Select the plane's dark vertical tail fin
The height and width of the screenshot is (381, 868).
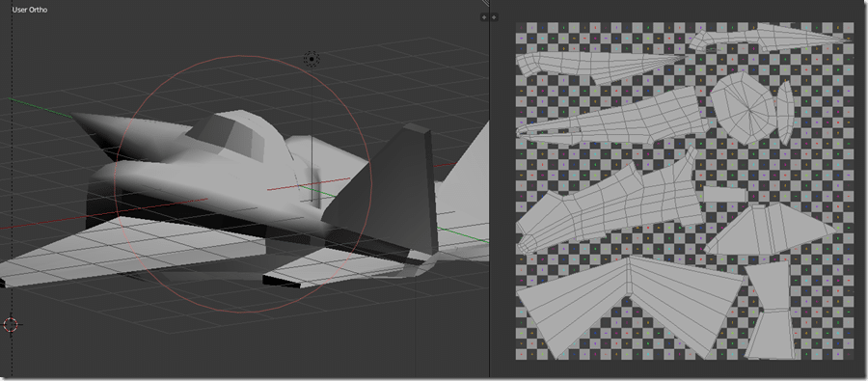[388, 194]
